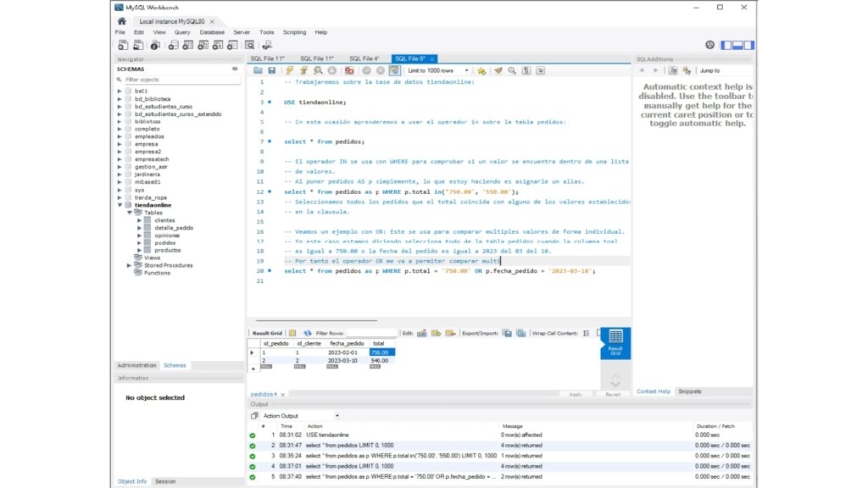Image resolution: width=868 pixels, height=488 pixels.
Task: Click the beautify/reformat SQL broom icon
Action: [498, 71]
